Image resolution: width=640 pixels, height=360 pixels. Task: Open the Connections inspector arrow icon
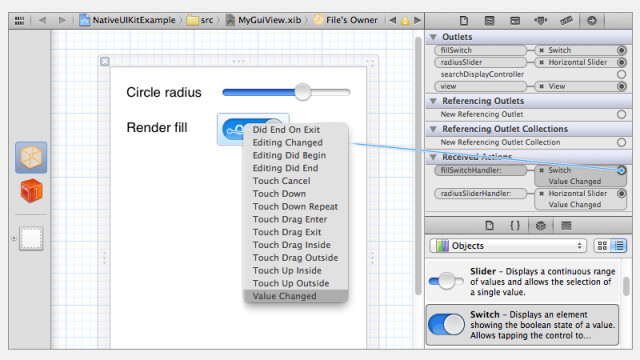[x=591, y=20]
